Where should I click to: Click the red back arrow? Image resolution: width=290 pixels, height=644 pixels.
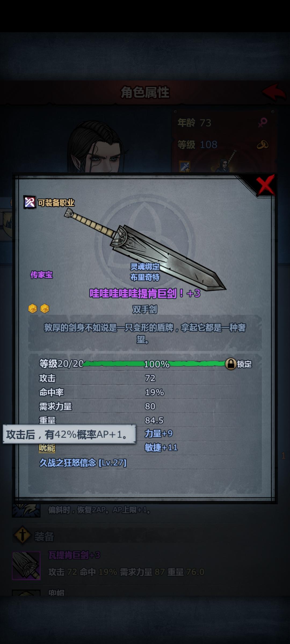tap(274, 92)
